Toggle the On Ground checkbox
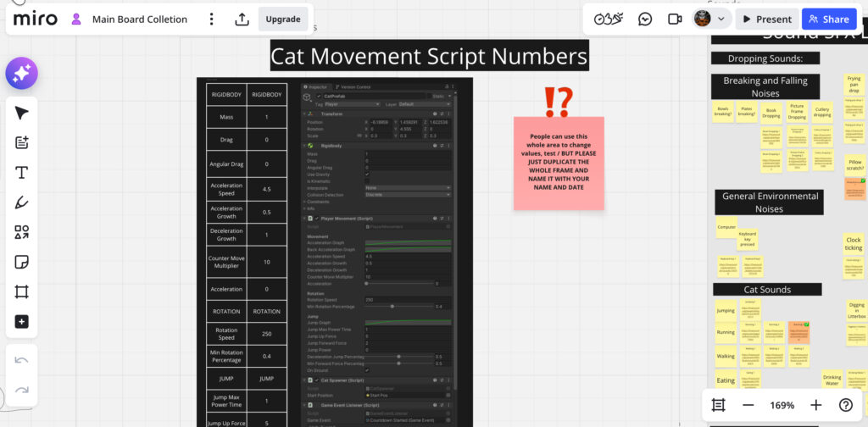 pos(366,370)
